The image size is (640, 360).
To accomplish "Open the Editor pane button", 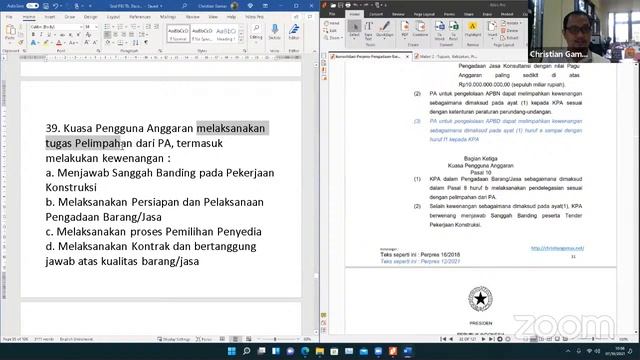I will pos(293,32).
